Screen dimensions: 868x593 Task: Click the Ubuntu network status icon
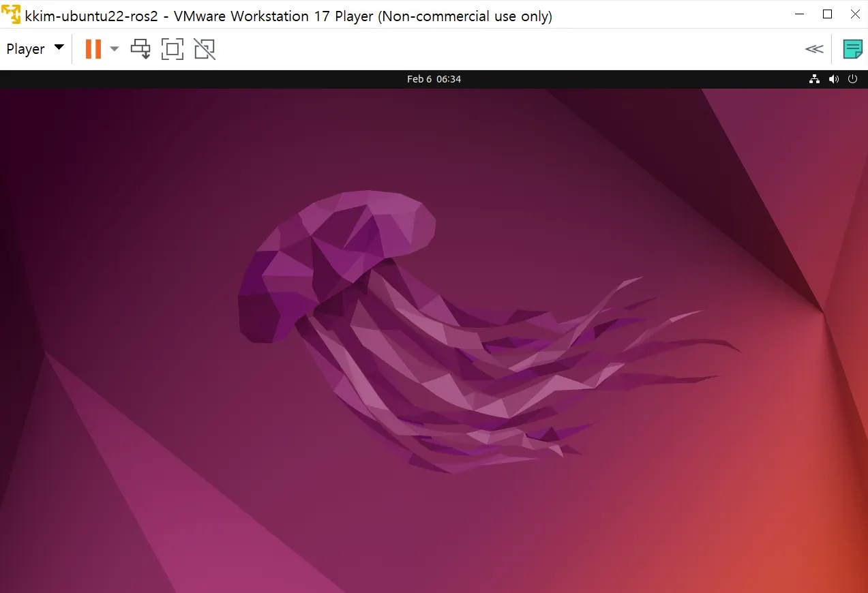pos(814,79)
